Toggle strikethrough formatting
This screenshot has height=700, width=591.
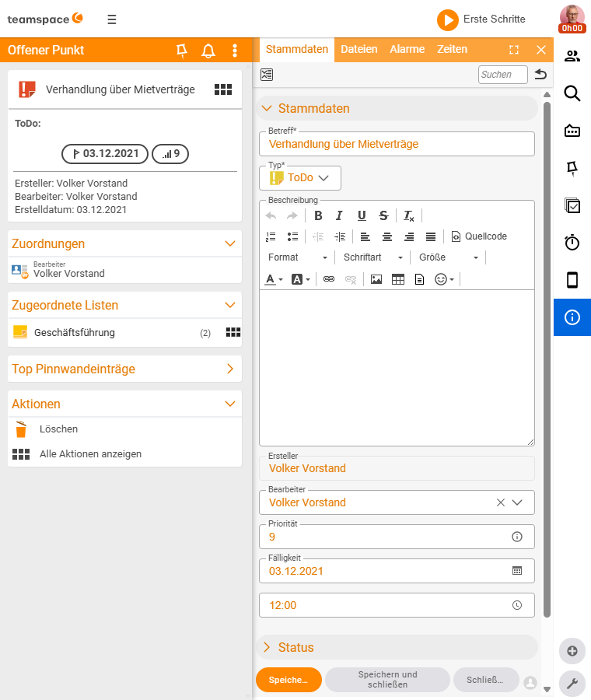pyautogui.click(x=383, y=215)
